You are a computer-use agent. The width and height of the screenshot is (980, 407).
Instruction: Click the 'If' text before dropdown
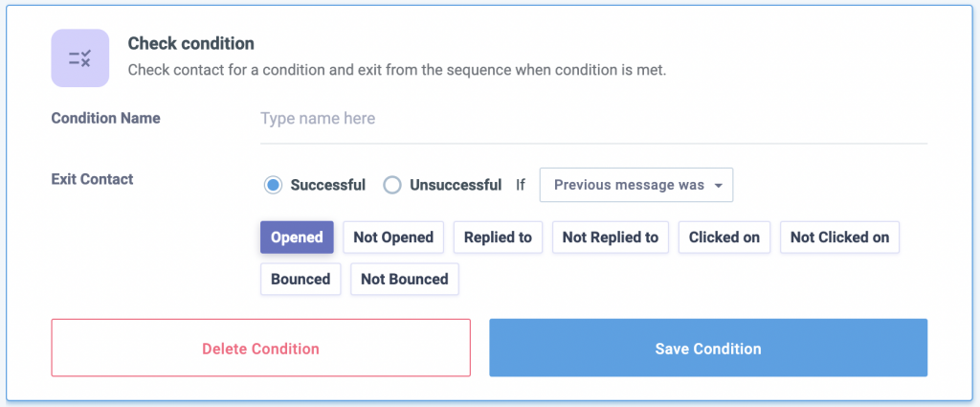pyautogui.click(x=521, y=185)
